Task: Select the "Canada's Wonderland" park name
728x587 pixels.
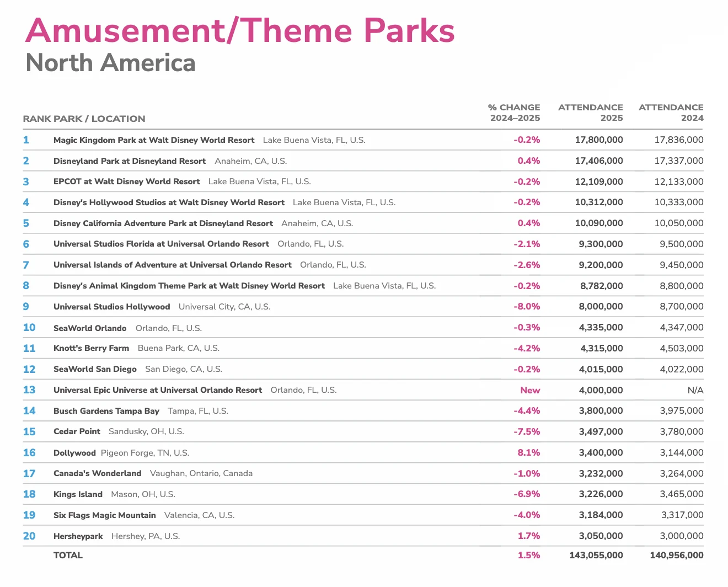Action: point(97,473)
